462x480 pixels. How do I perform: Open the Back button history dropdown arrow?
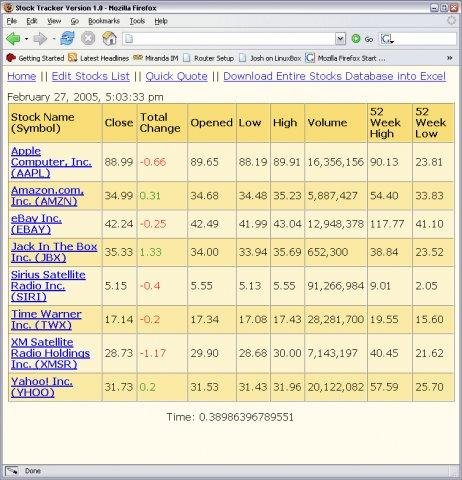(26, 39)
